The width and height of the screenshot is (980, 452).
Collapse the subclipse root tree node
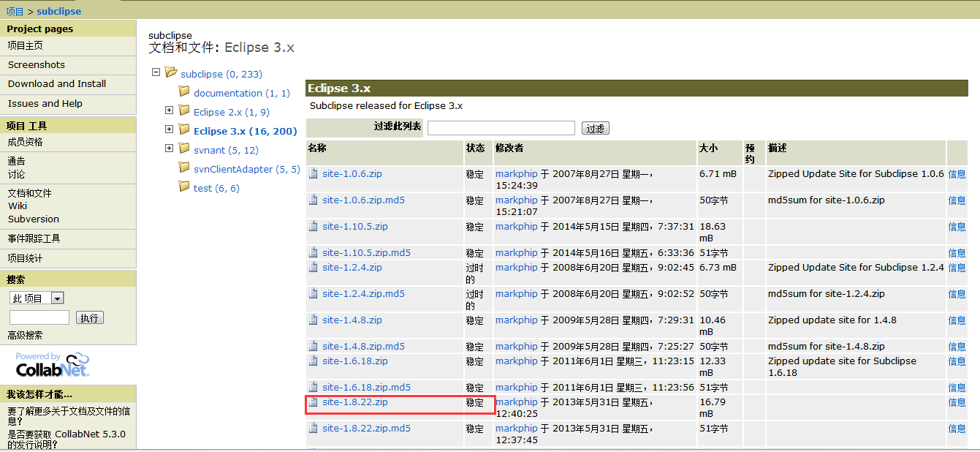[x=156, y=72]
